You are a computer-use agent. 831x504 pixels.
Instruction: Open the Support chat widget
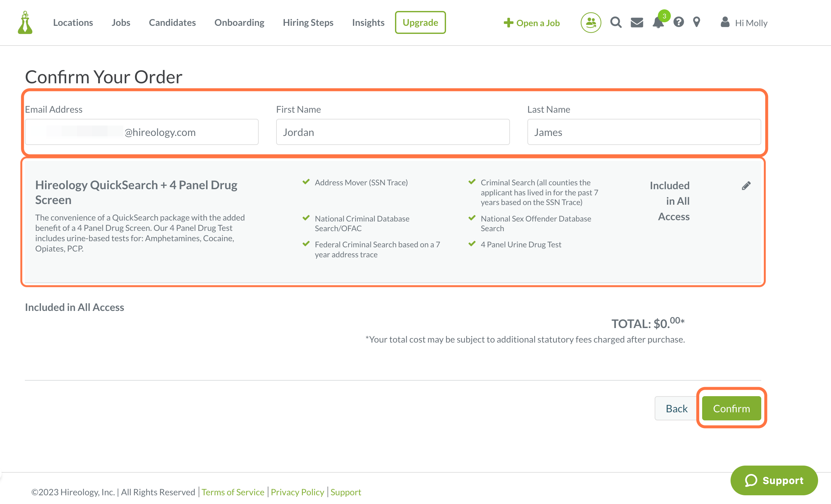coord(774,480)
